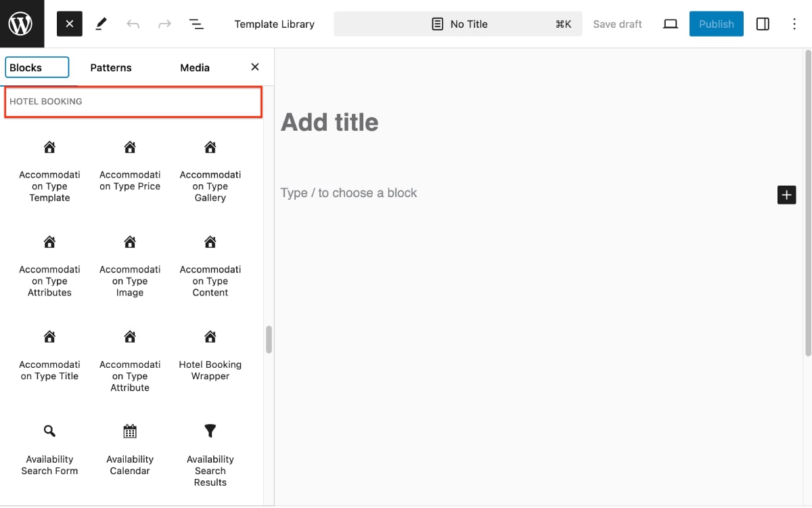Insert the Hotel Booking Wrapper block
Image resolution: width=812 pixels, height=508 pixels.
point(210,356)
